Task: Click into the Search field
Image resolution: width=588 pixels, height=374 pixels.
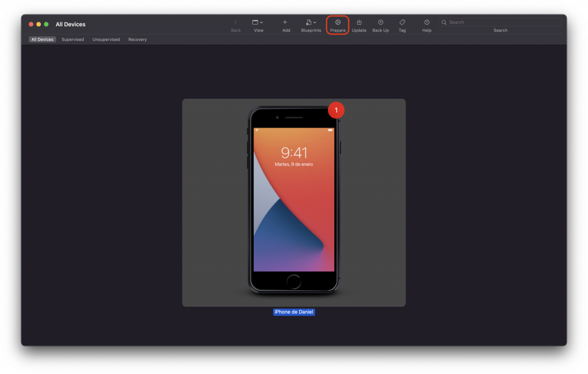Action: [501, 22]
